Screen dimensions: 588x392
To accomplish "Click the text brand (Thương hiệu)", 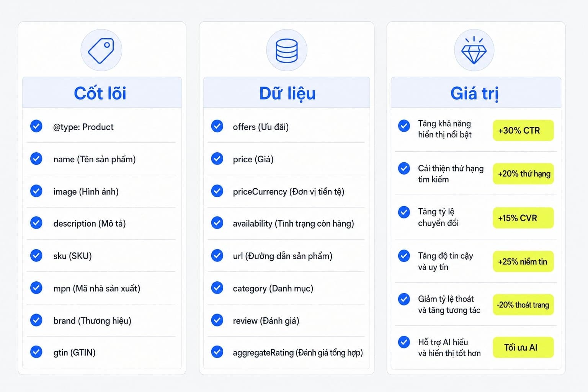I will coord(92,320).
